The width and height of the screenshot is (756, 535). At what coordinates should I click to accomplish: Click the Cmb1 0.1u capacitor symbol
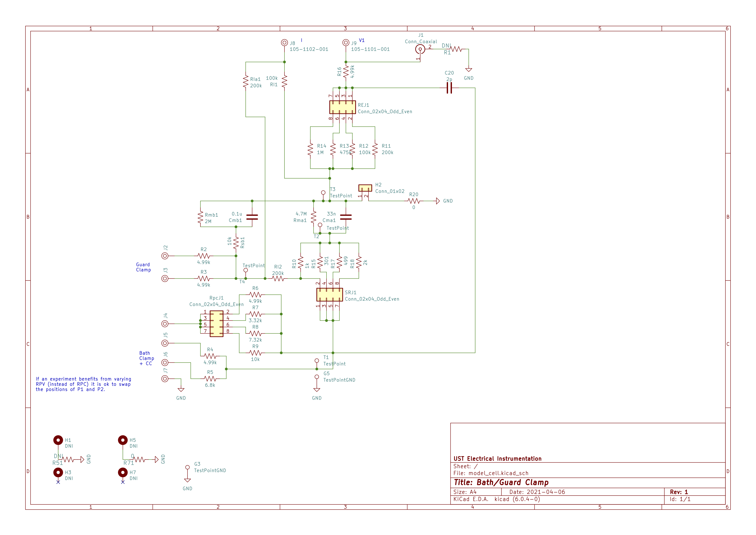[252, 217]
